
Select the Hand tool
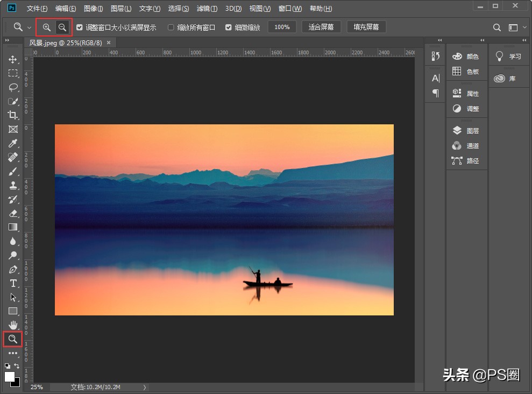pos(13,325)
